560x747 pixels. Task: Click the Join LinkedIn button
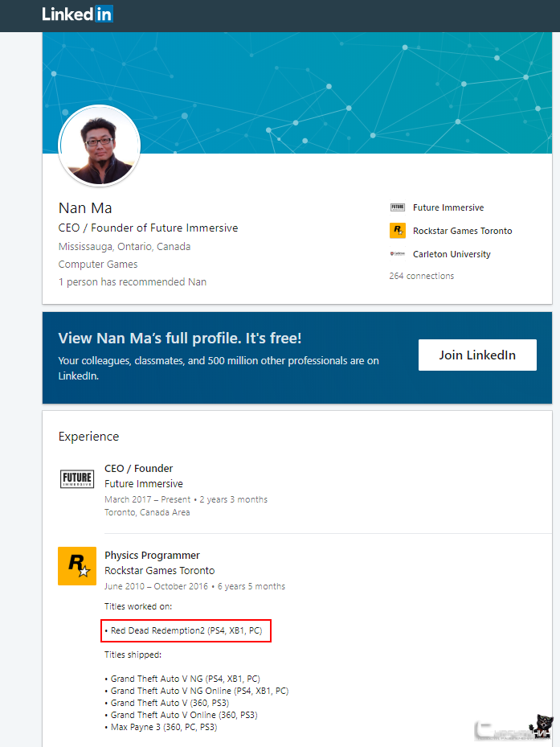pos(477,355)
